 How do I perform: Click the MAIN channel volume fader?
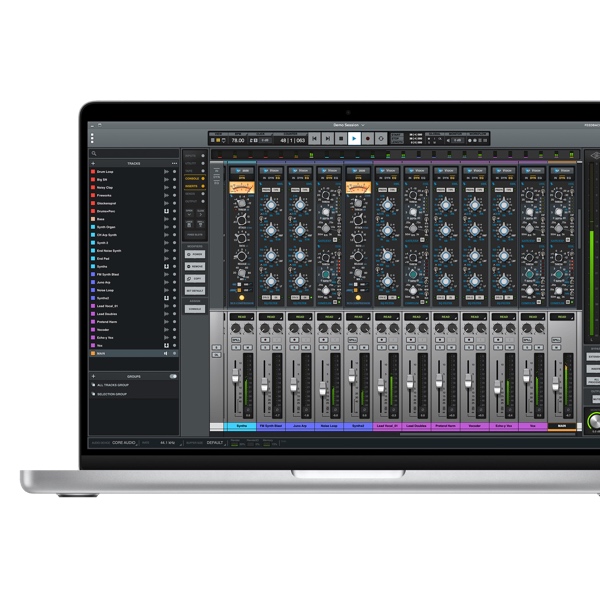pyautogui.click(x=555, y=383)
